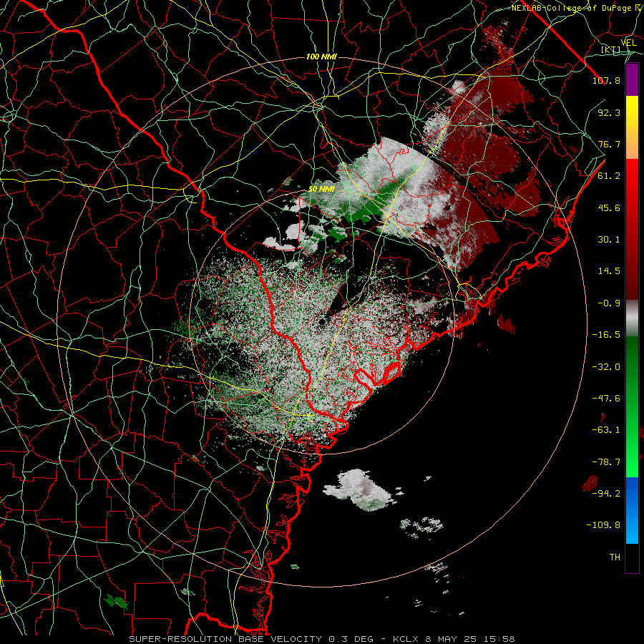Click the 50 NMI range ring label
This screenshot has height=644, width=644.
click(x=321, y=190)
